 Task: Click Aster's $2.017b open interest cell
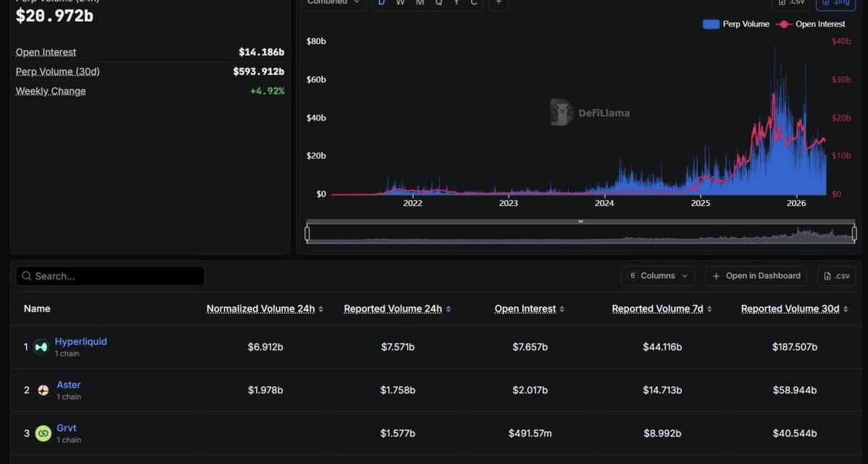tap(530, 390)
